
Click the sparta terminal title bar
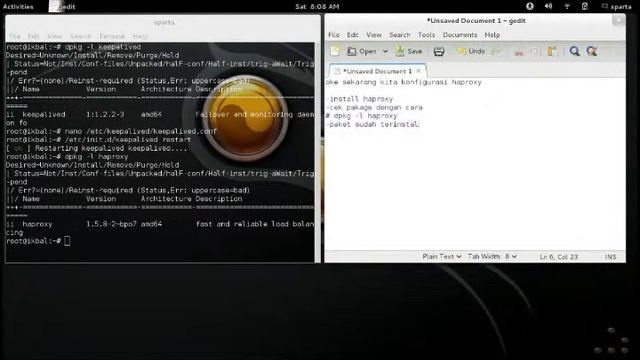click(x=163, y=22)
